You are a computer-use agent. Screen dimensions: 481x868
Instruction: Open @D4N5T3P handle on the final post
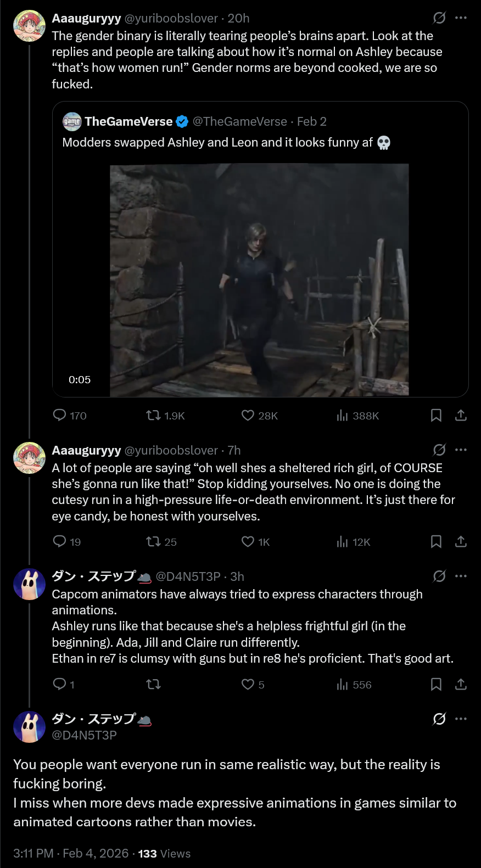[x=84, y=735]
